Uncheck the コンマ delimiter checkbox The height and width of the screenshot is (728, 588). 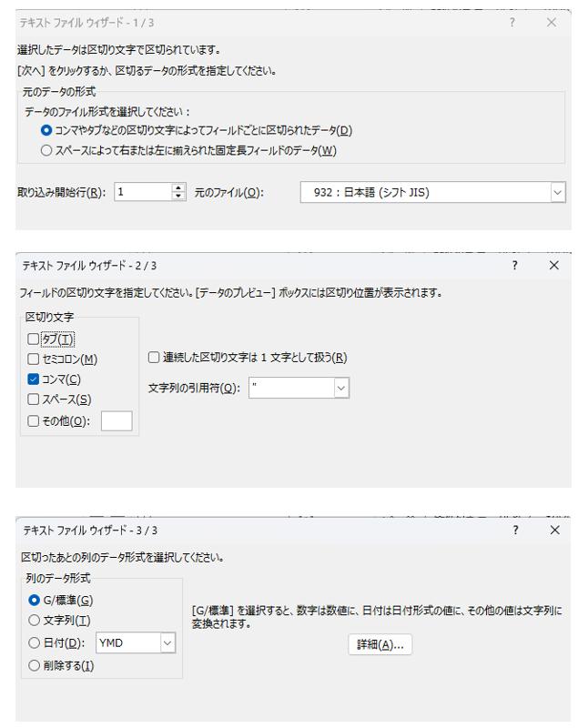[34, 379]
